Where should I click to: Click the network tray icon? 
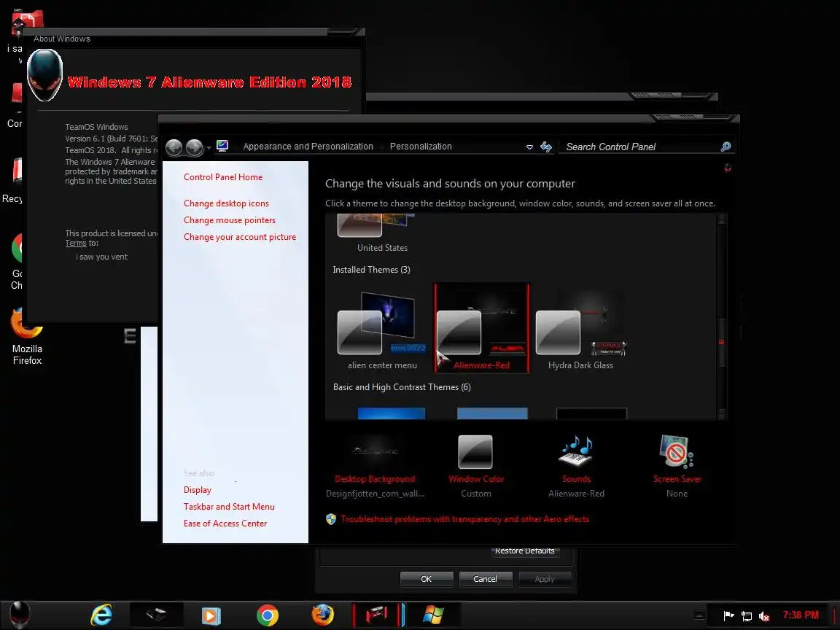pyautogui.click(x=746, y=616)
